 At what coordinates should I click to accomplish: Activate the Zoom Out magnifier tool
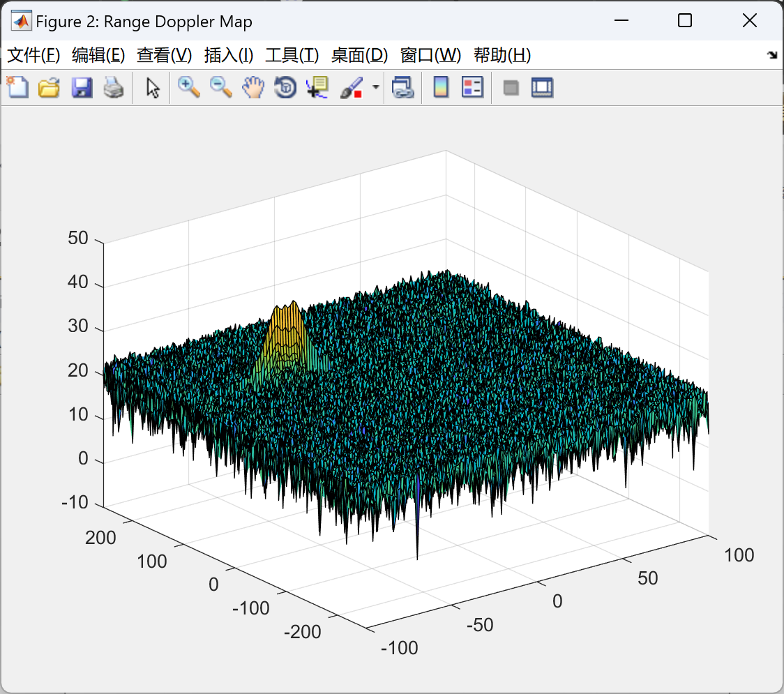click(x=220, y=87)
